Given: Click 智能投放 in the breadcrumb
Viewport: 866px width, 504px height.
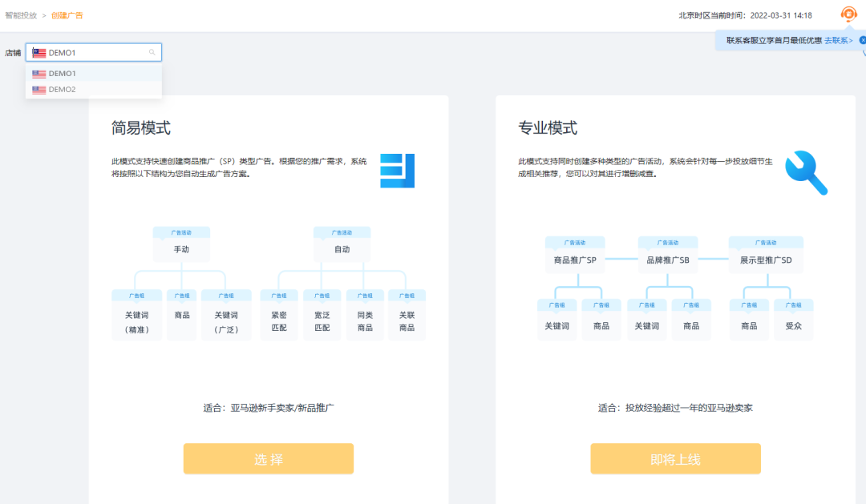Looking at the screenshot, I should click(19, 14).
